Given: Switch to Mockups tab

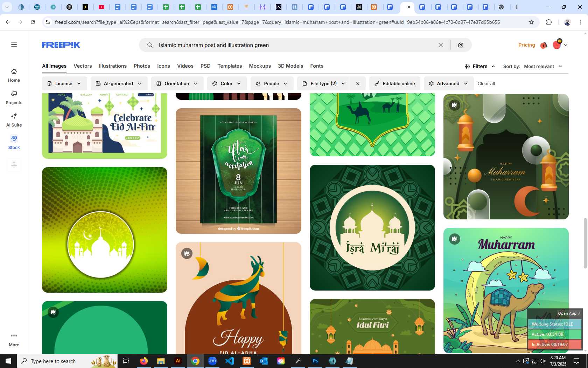Looking at the screenshot, I should [x=260, y=66].
